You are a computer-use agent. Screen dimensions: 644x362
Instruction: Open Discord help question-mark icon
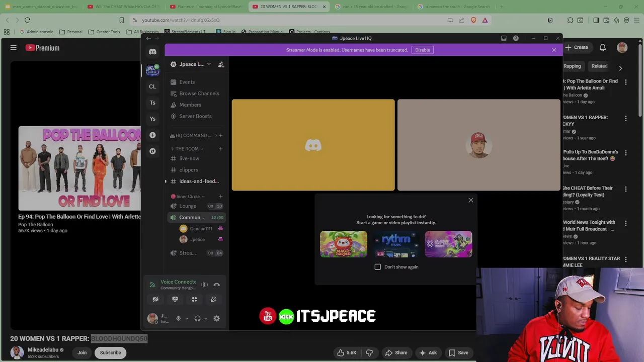(516, 38)
